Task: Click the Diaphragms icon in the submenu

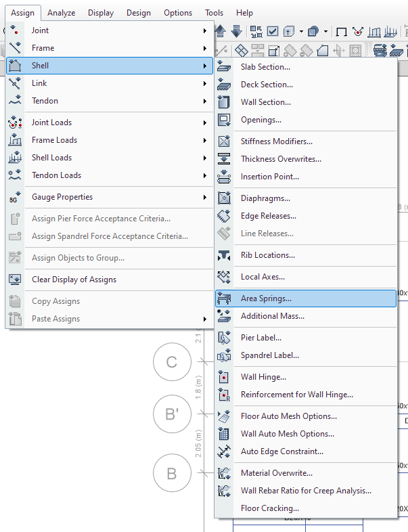Action: point(225,198)
